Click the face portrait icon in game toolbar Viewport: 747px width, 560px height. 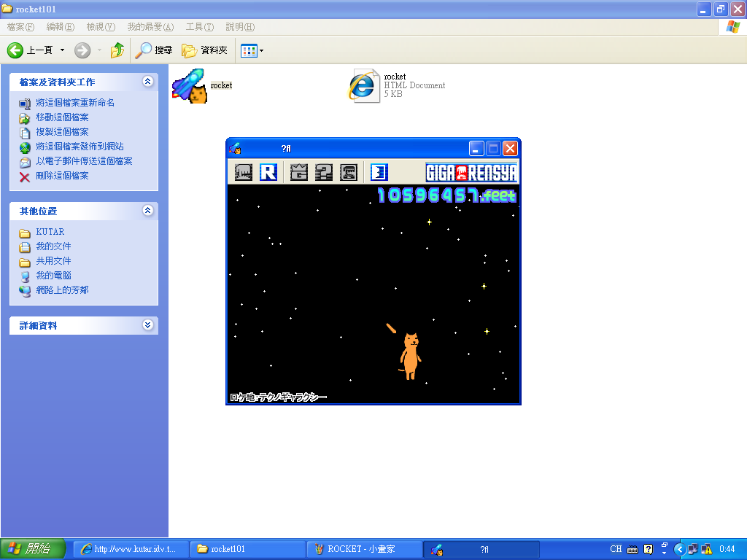point(349,172)
